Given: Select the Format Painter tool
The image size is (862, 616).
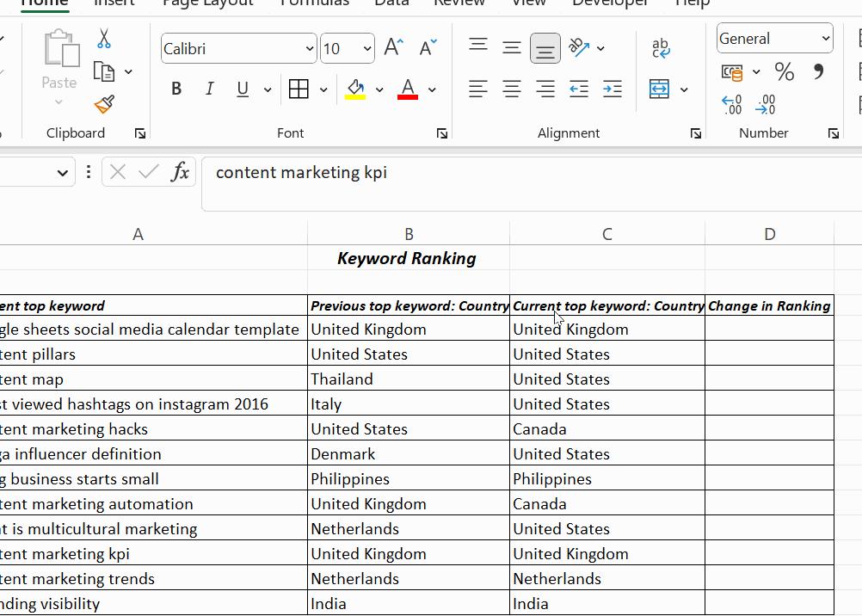Looking at the screenshot, I should coord(103,104).
